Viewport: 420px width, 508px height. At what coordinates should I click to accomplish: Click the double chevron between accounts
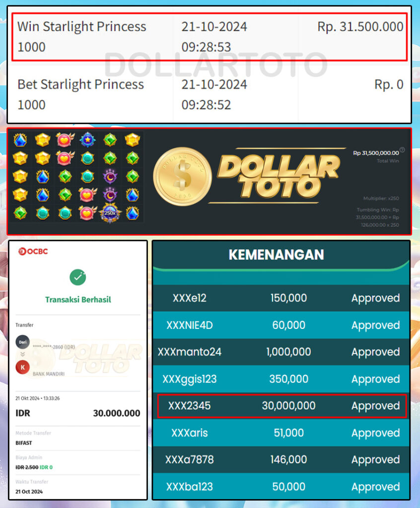[23, 354]
